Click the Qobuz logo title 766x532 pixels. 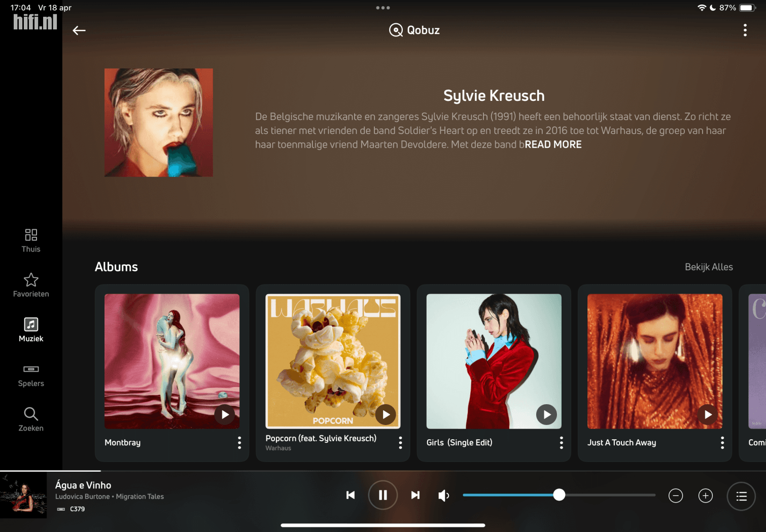point(414,30)
